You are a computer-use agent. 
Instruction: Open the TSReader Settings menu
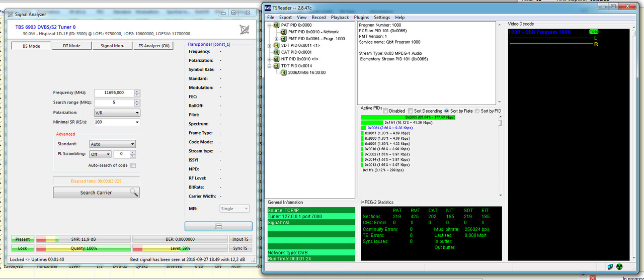pyautogui.click(x=382, y=17)
